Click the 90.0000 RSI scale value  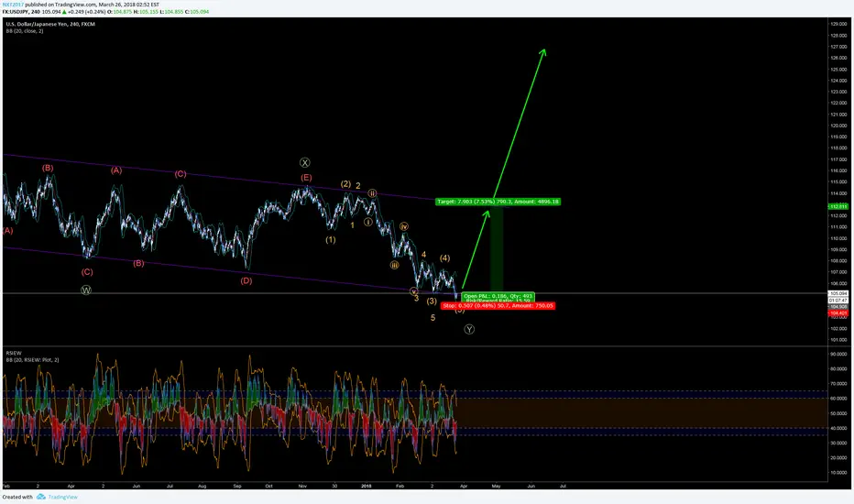point(838,354)
